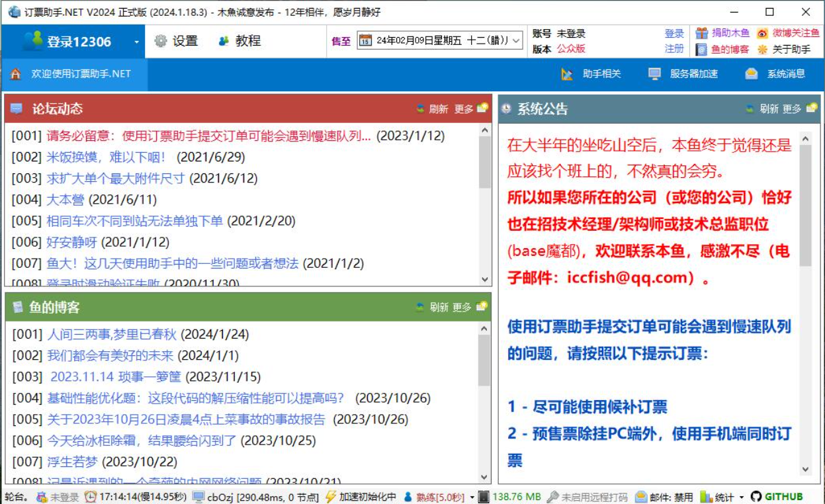This screenshot has height=504, width=825.
Task: Open the 熟练[5.0秒] speed dropdown
Action: click(472, 497)
